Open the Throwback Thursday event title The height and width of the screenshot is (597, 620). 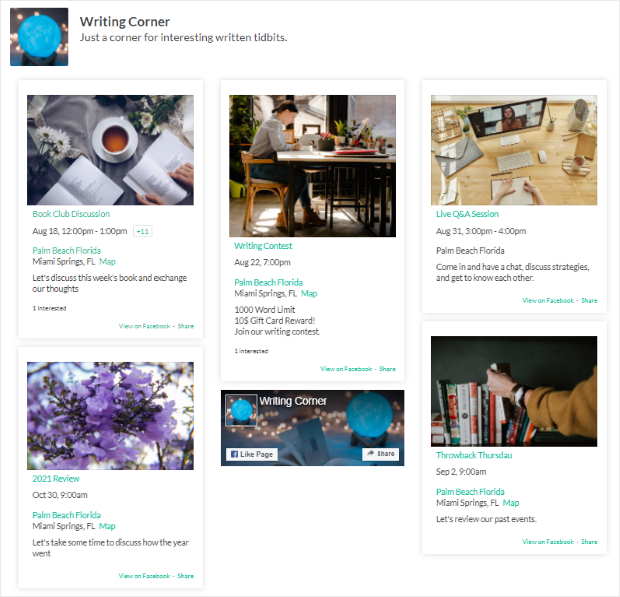pyautogui.click(x=474, y=455)
